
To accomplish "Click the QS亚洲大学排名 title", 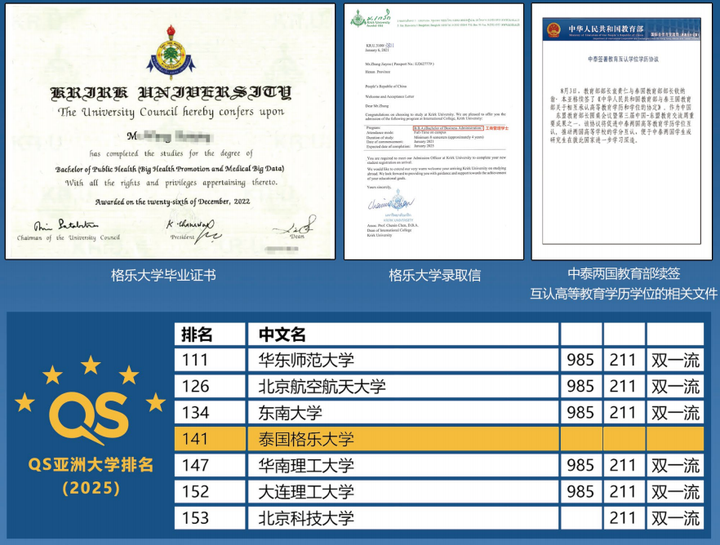I will coord(90,465).
